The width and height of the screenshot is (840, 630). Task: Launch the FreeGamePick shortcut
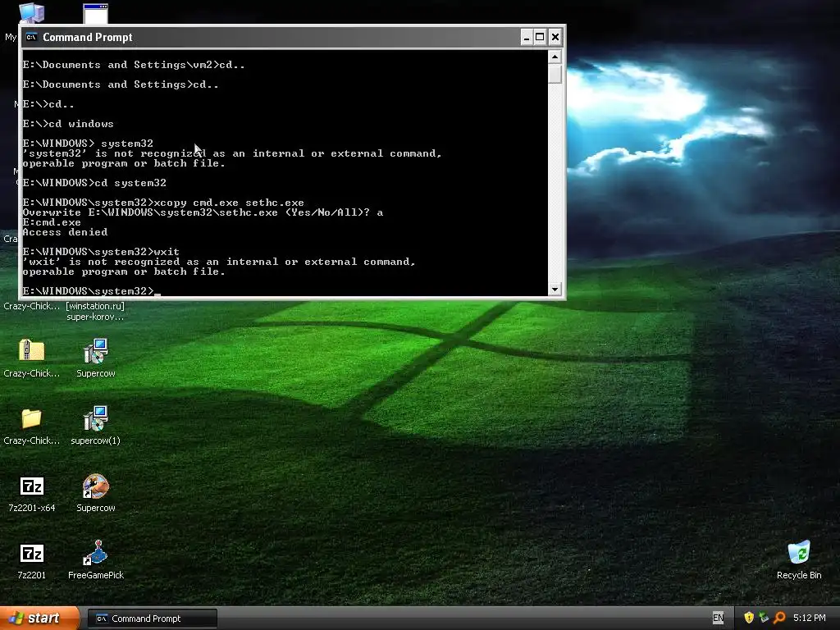tap(96, 554)
